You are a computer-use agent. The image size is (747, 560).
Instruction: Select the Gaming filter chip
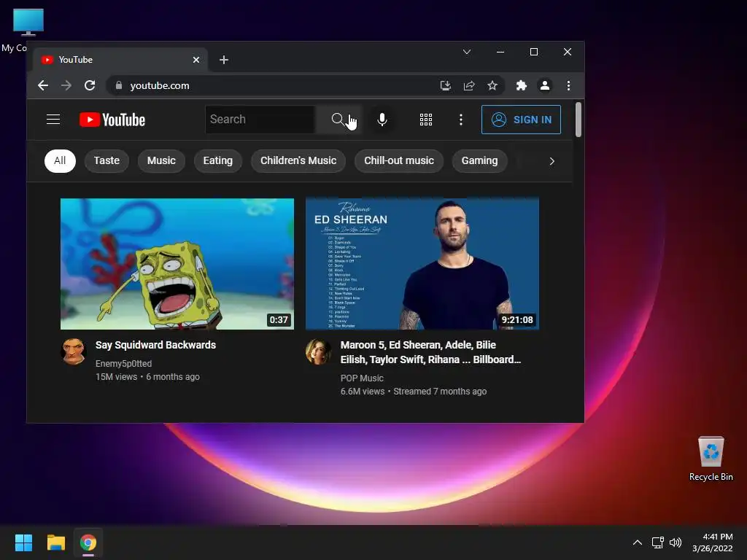[x=479, y=161]
